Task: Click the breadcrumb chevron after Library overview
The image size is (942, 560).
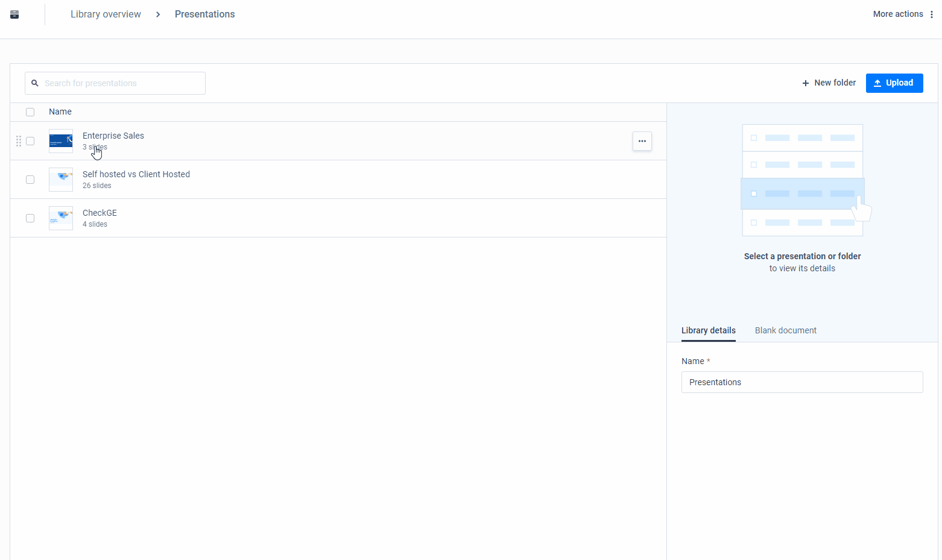Action: pyautogui.click(x=157, y=14)
